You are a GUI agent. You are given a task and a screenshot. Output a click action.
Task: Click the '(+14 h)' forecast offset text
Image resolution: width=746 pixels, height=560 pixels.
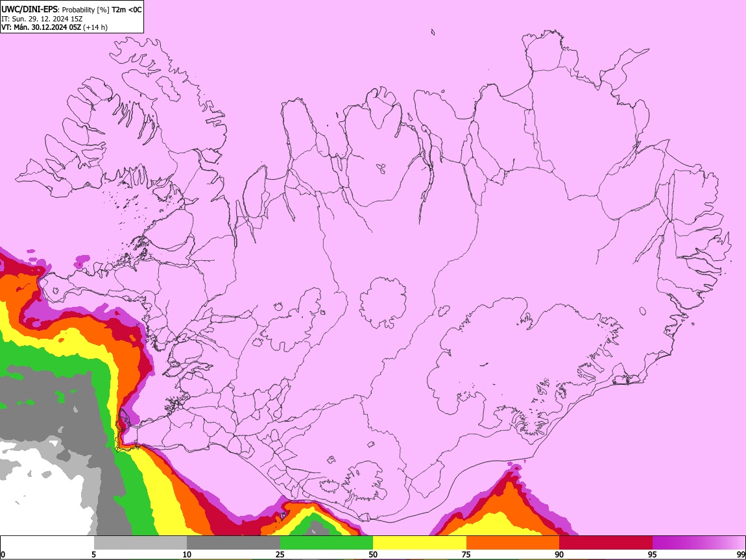[95, 28]
